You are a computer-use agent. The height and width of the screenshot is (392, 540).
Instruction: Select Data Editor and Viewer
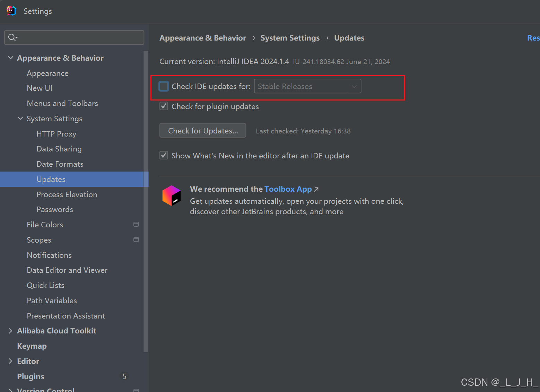click(x=67, y=270)
